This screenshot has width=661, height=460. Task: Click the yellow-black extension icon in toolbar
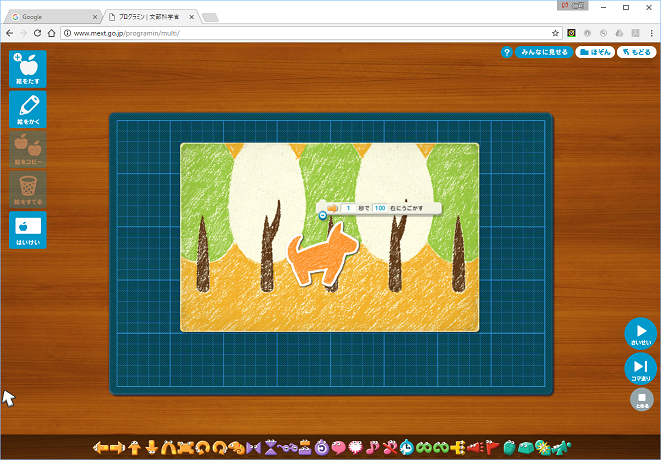pos(571,33)
